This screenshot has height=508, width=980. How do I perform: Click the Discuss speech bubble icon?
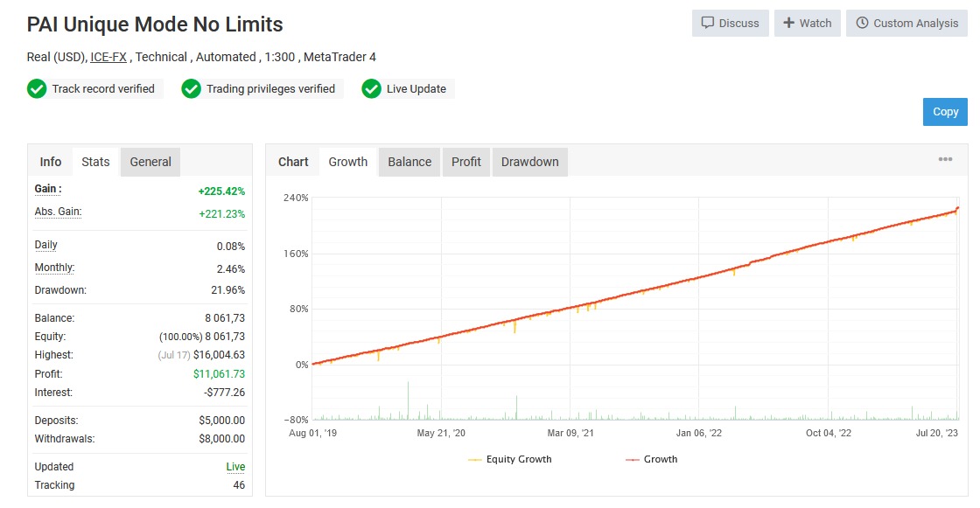click(708, 24)
